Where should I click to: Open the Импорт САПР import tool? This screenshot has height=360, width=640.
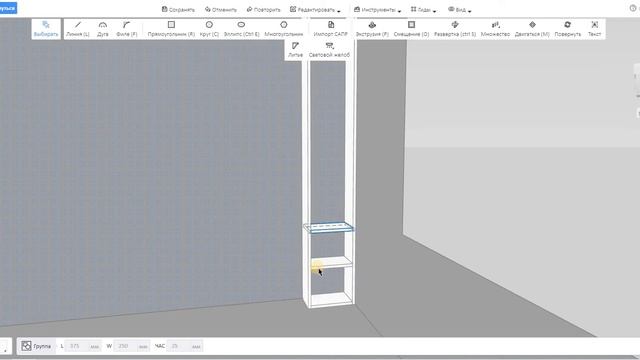[331, 29]
